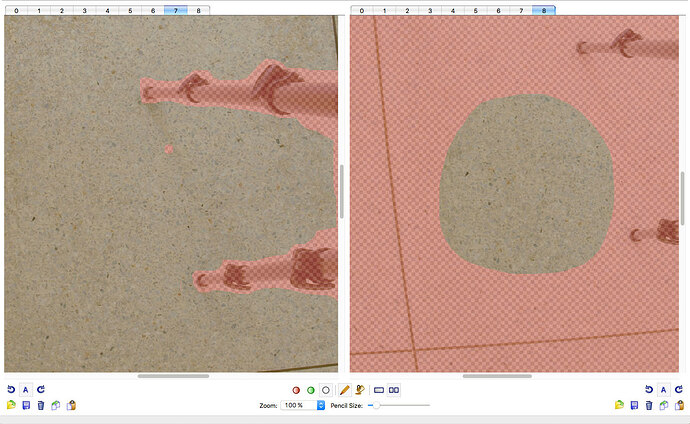Choose the Pencil drawing tool
Image resolution: width=690 pixels, height=424 pixels.
click(345, 390)
